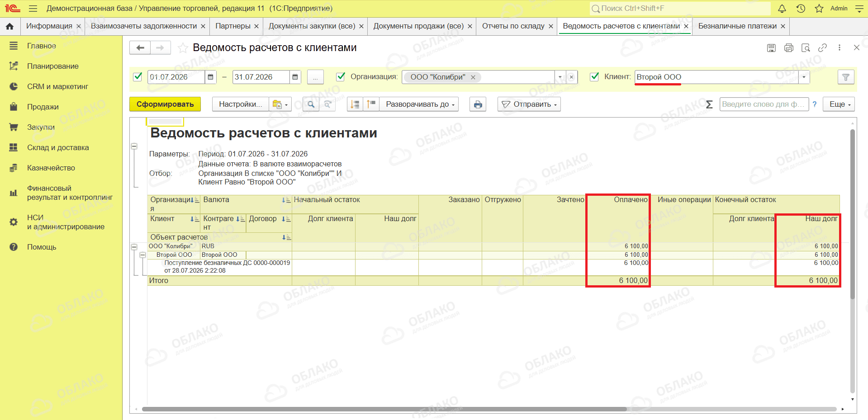Open the Казначейство section in the sidebar
The height and width of the screenshot is (420, 868).
pyautogui.click(x=51, y=168)
